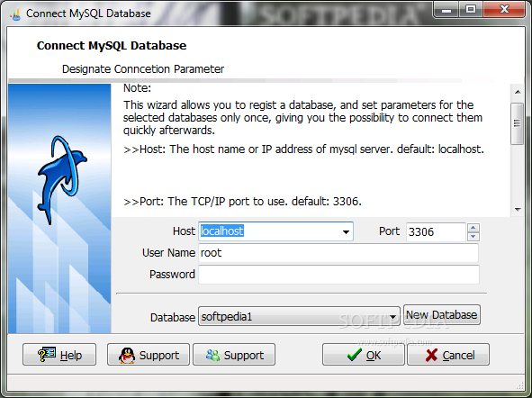Click the User Name field containing root
The height and width of the screenshot is (398, 532).
tap(338, 253)
